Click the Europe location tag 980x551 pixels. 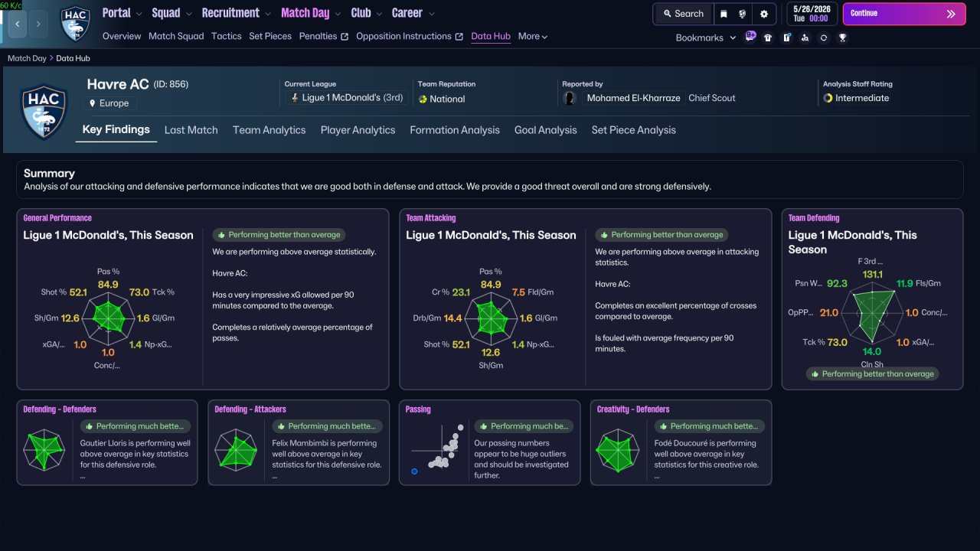[109, 103]
